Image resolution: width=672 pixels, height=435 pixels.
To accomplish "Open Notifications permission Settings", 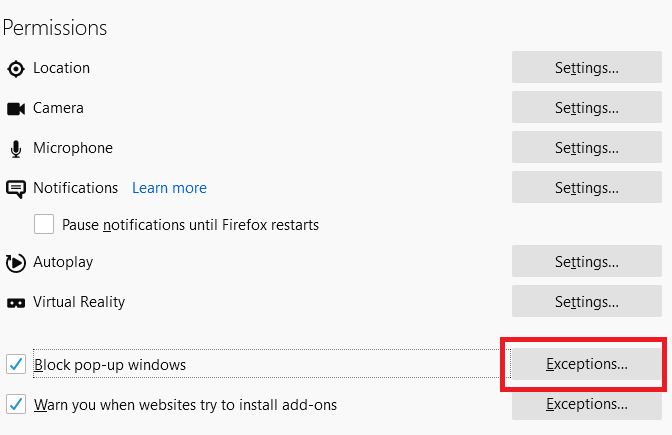I will pos(587,188).
